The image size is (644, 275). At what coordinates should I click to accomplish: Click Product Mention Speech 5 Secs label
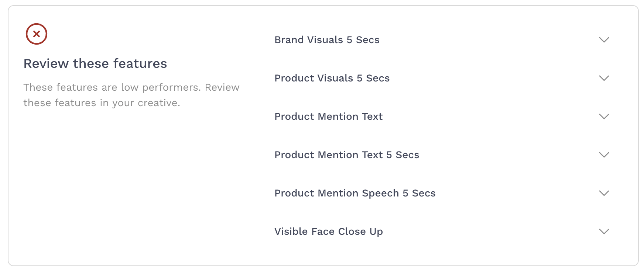pos(355,193)
